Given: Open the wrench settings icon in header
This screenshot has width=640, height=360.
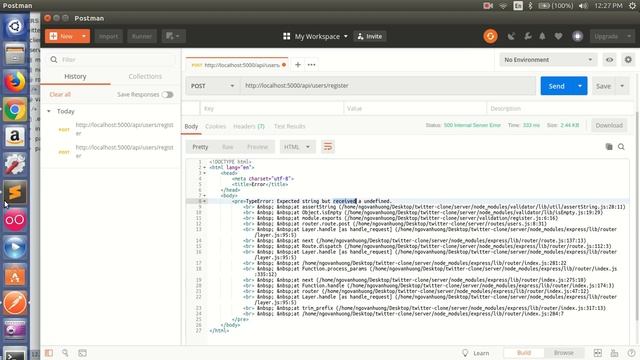Looking at the screenshot, I should pyautogui.click(x=527, y=36).
